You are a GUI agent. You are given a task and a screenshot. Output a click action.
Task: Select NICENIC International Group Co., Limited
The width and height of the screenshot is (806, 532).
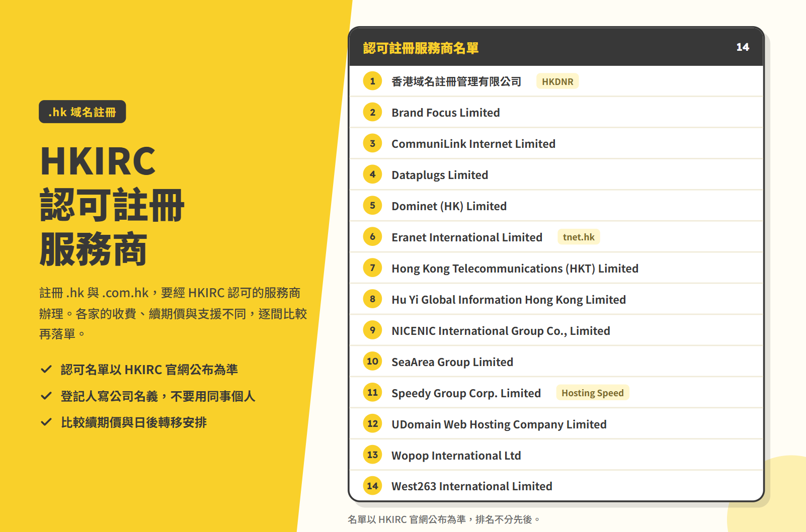556,330
